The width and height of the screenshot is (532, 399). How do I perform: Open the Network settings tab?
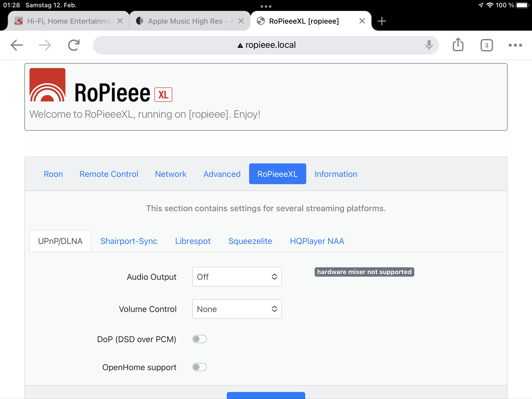[x=171, y=174]
